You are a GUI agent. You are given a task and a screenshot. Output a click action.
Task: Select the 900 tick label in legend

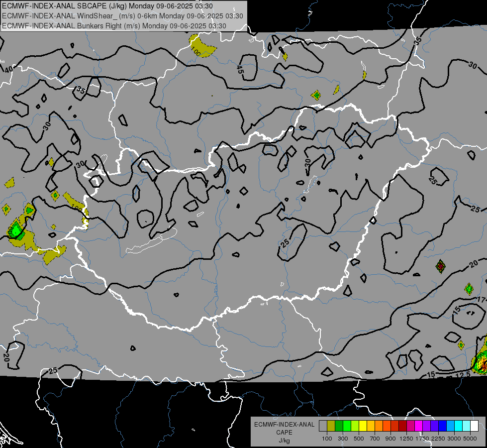(390, 439)
